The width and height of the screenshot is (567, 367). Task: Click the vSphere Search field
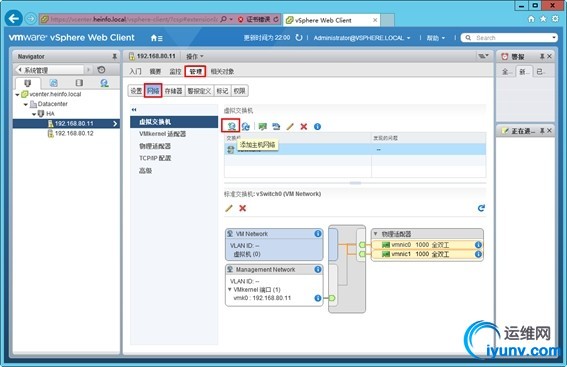[x=510, y=38]
